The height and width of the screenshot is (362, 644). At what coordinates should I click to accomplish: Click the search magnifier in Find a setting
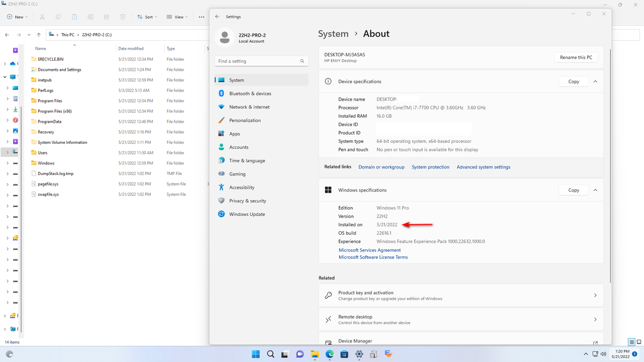[302, 61]
